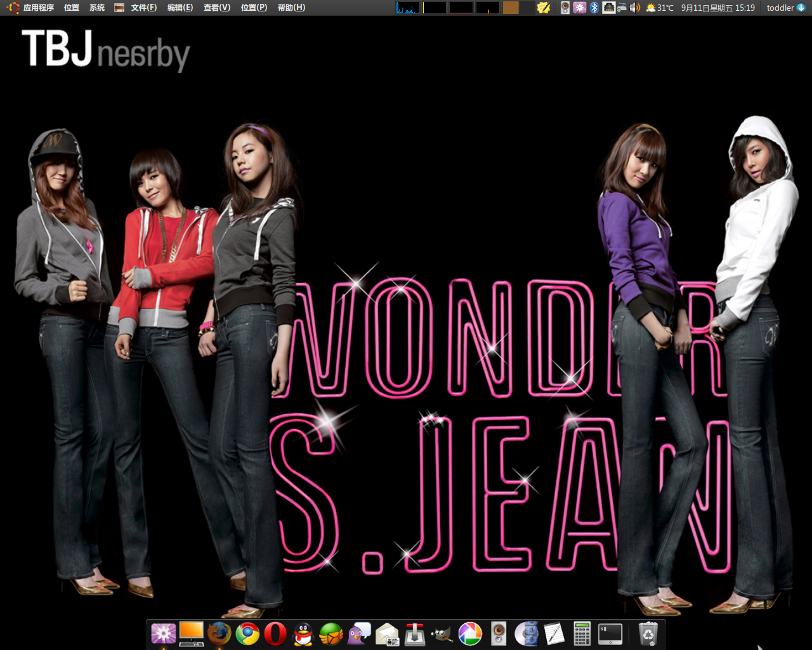The image size is (812, 650).
Task: Open the envelope contacts mail icon
Action: pos(387,633)
